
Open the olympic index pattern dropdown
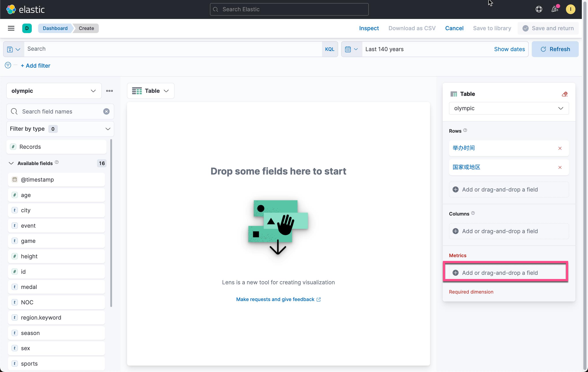point(54,91)
